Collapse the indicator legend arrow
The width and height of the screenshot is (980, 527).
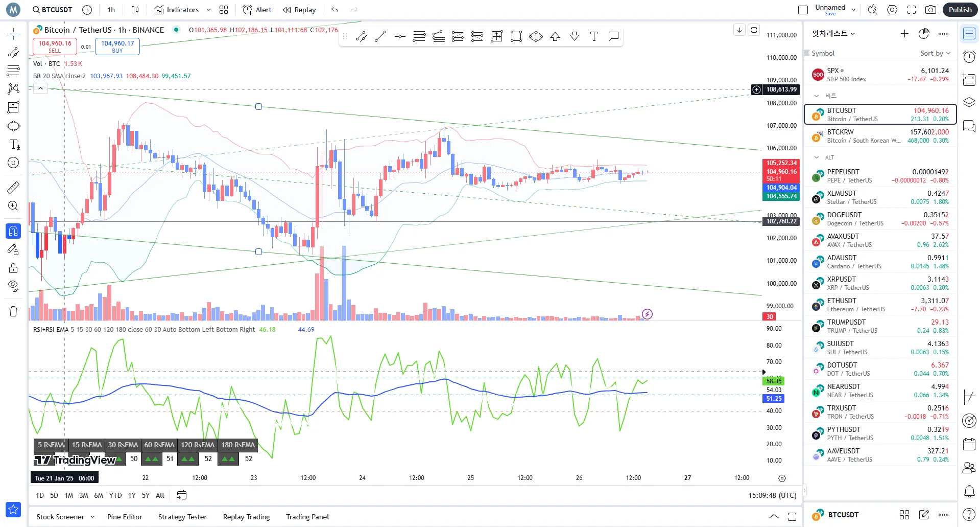click(40, 88)
